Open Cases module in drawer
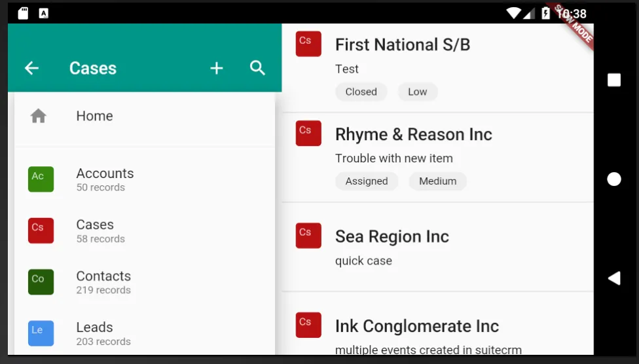The image size is (639, 364). 145,230
